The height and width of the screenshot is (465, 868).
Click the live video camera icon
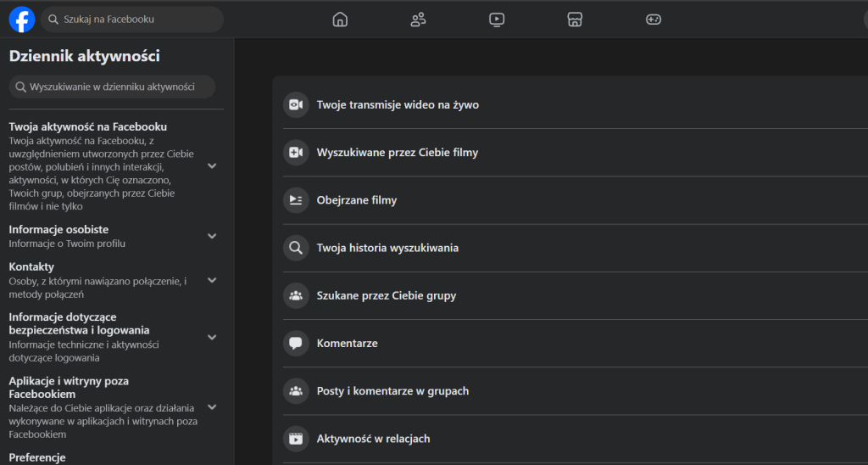coord(296,104)
